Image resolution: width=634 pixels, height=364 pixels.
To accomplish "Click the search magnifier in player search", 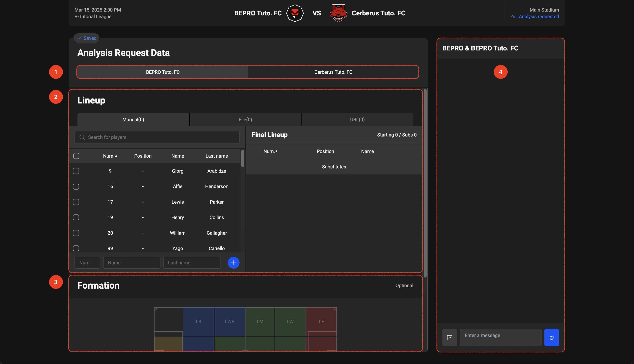I will (82, 137).
